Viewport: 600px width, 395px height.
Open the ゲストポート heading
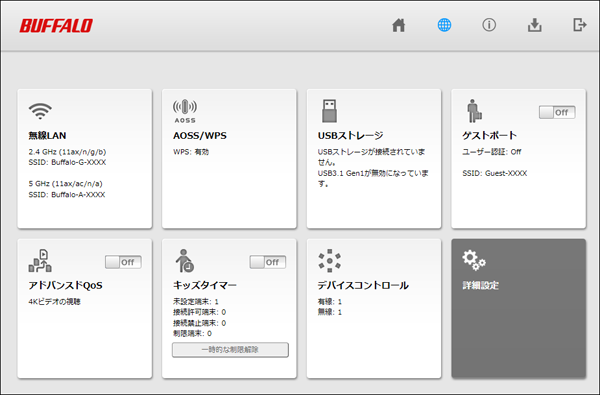(x=489, y=135)
